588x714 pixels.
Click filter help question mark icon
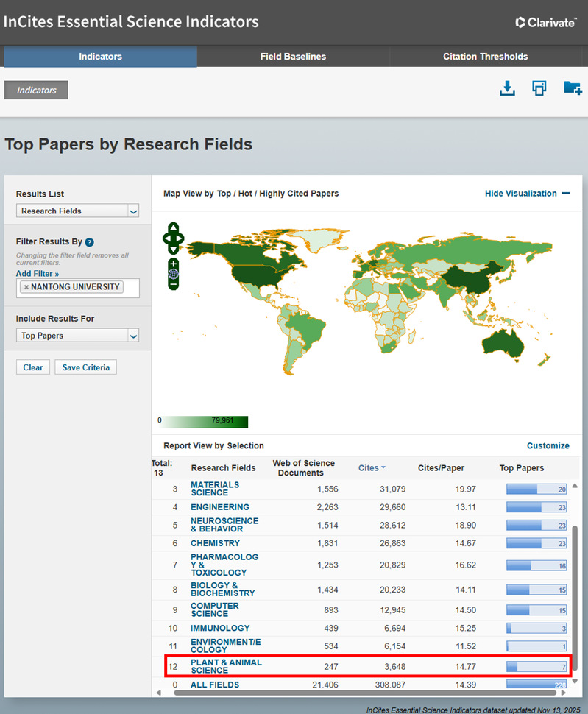tap(89, 242)
